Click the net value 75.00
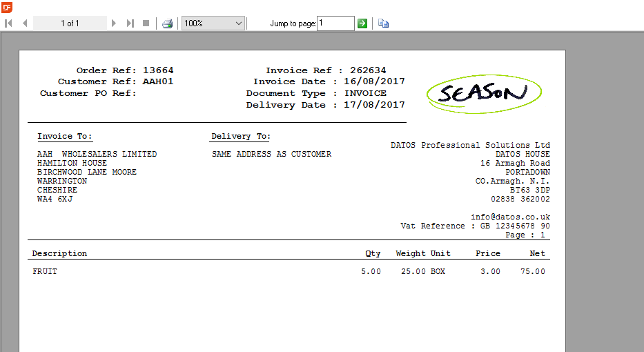The image size is (644, 352). [533, 271]
